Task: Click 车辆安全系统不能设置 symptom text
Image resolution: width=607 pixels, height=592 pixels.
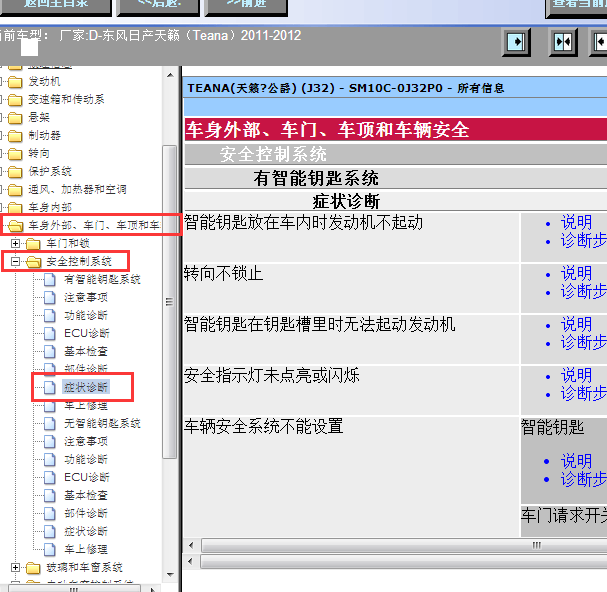Action: tap(264, 426)
